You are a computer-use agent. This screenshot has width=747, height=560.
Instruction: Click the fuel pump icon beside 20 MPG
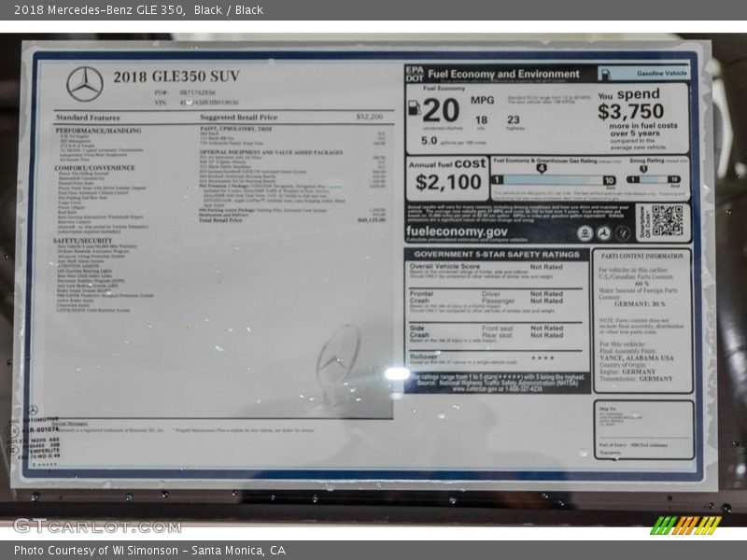point(414,107)
